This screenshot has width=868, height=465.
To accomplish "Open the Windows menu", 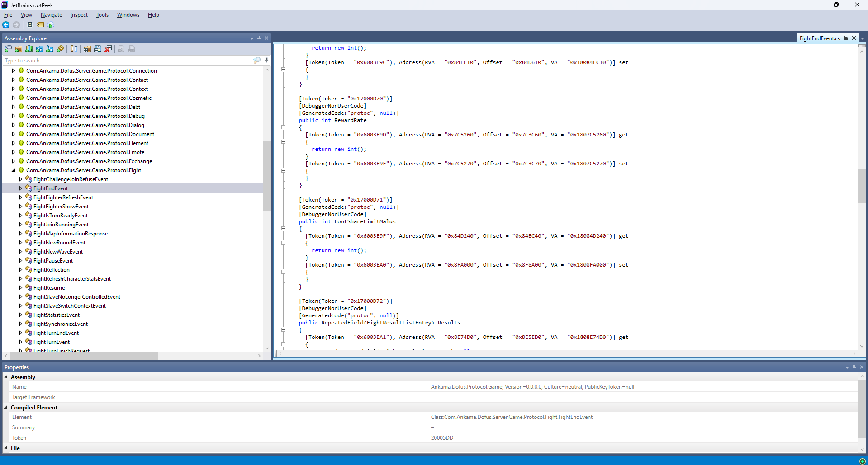I will (x=128, y=15).
